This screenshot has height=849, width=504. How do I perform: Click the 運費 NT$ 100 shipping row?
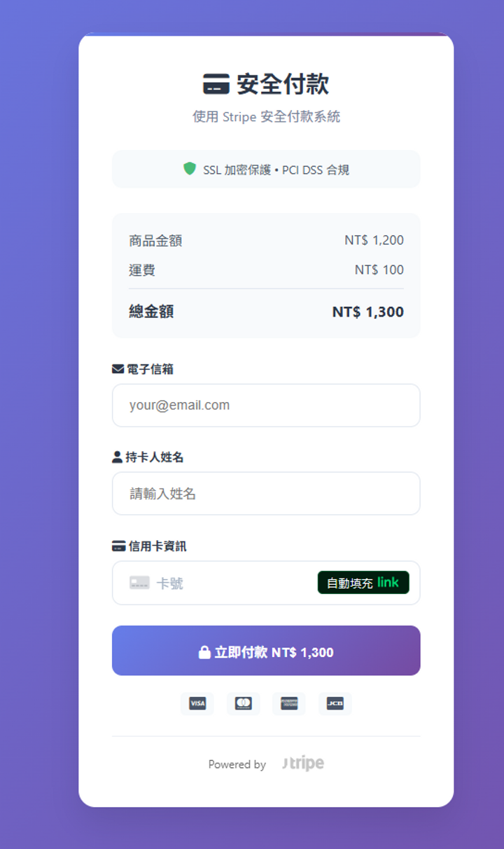[x=266, y=270]
